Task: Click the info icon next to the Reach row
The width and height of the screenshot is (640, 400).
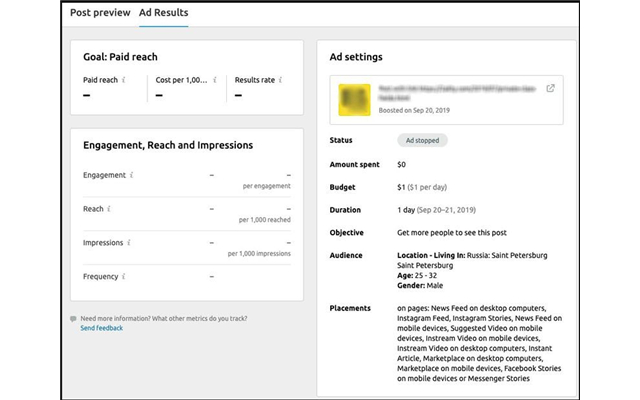Action: tap(110, 209)
